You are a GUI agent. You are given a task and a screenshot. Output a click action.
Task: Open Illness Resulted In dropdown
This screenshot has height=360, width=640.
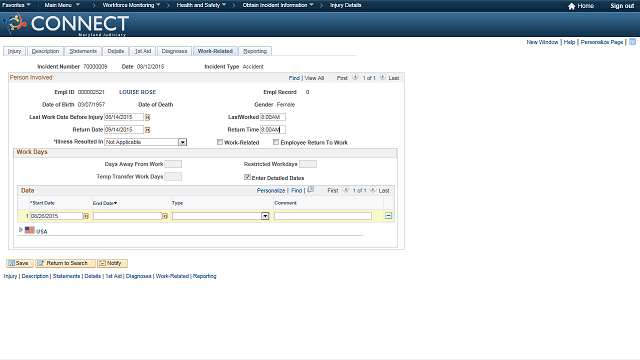pyautogui.click(x=182, y=142)
